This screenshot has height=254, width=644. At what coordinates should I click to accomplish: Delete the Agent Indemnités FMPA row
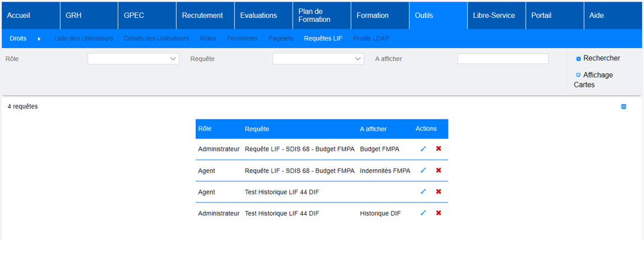point(439,170)
